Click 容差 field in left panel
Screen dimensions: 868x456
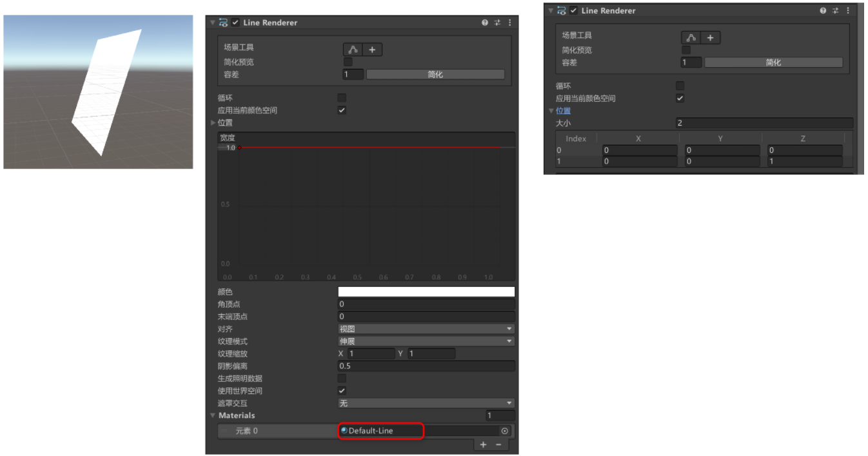(353, 75)
